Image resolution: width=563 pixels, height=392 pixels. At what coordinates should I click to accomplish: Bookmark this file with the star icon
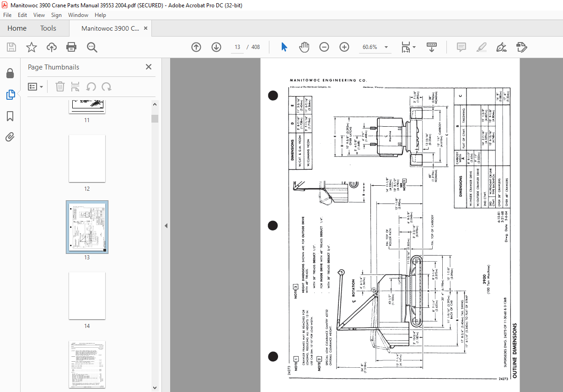tap(31, 47)
